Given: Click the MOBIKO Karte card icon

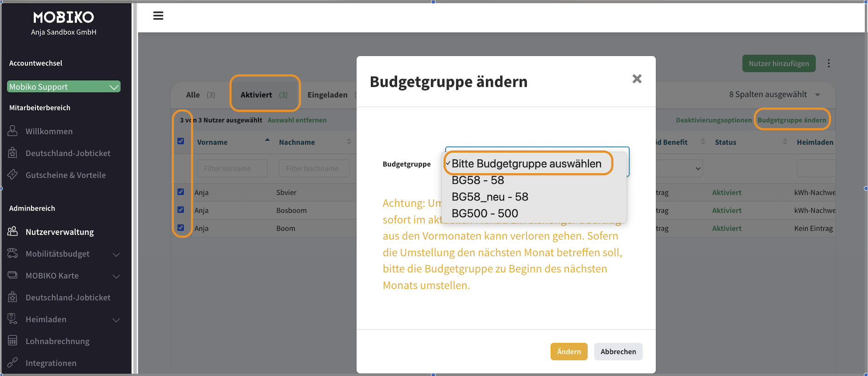Looking at the screenshot, I should pyautogui.click(x=13, y=275).
